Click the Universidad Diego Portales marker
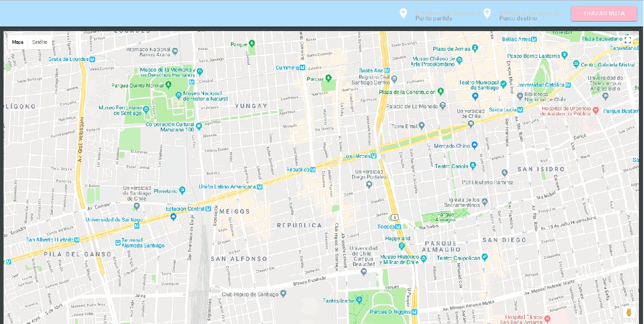The image size is (644, 324). 370,184
